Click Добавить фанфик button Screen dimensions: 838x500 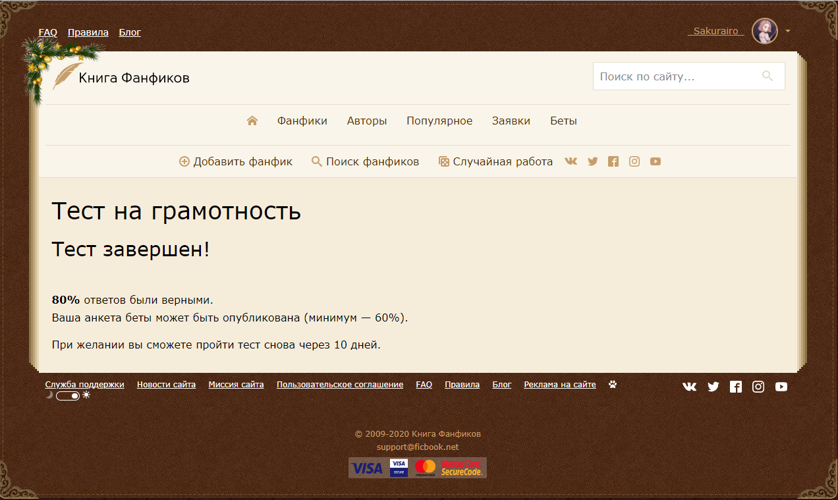tap(236, 161)
